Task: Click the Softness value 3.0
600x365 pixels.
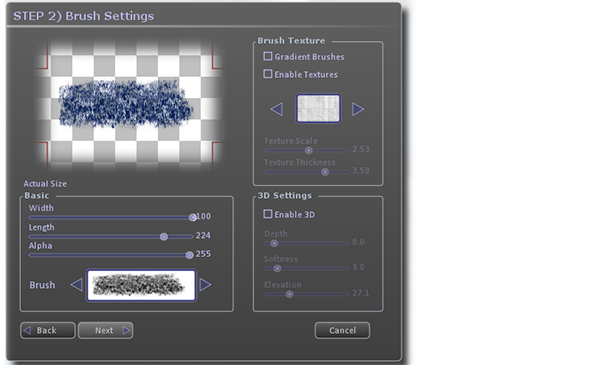Action: pyautogui.click(x=358, y=267)
